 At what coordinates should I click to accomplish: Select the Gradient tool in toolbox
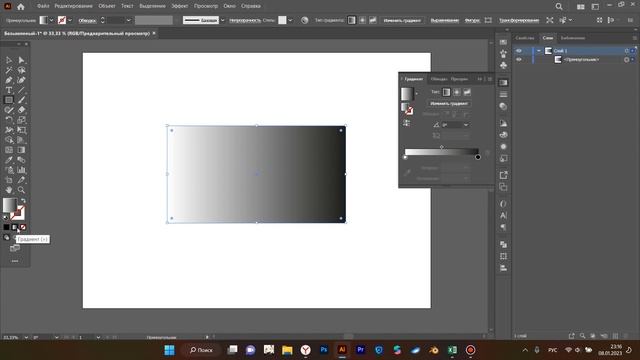[22, 150]
